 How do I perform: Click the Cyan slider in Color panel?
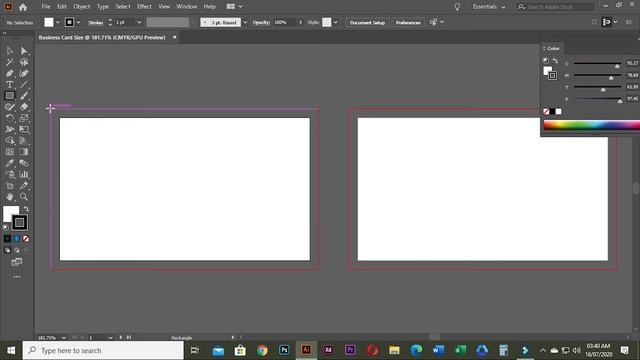597,64
